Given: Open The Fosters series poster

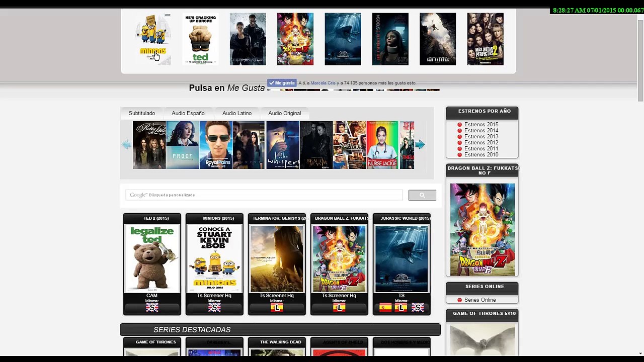Looking at the screenshot, I should pos(350,145).
